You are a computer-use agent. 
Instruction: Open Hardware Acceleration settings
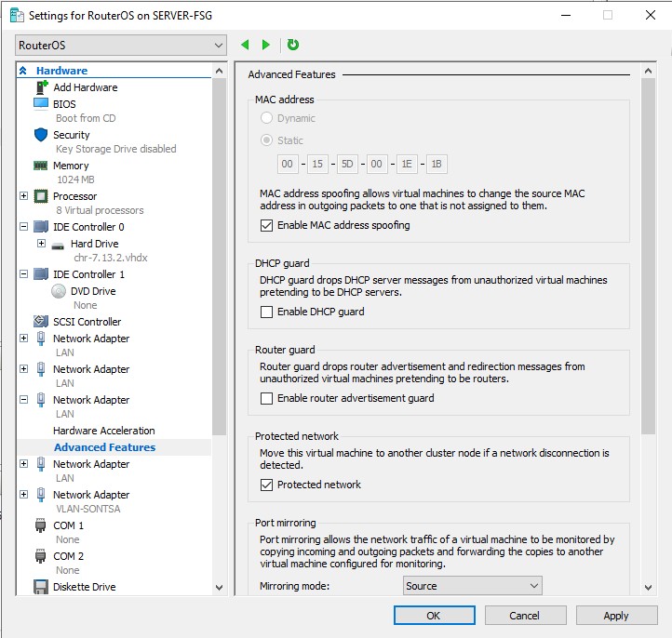[103, 431]
